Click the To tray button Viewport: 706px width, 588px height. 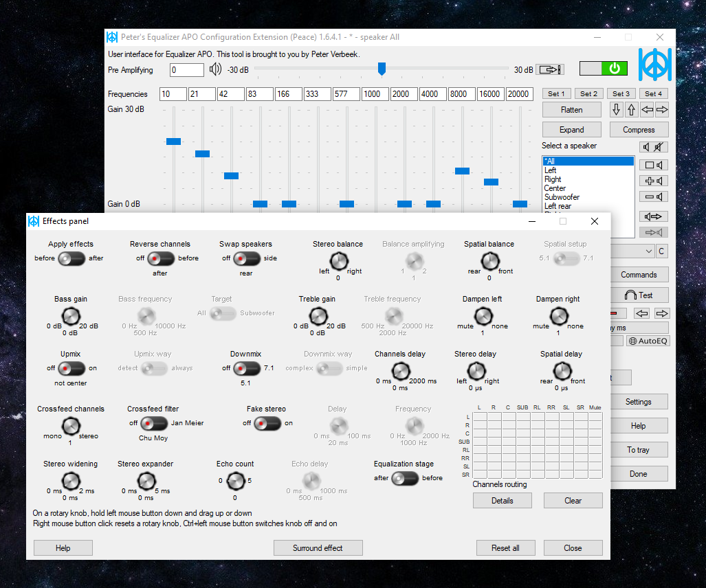pyautogui.click(x=638, y=450)
